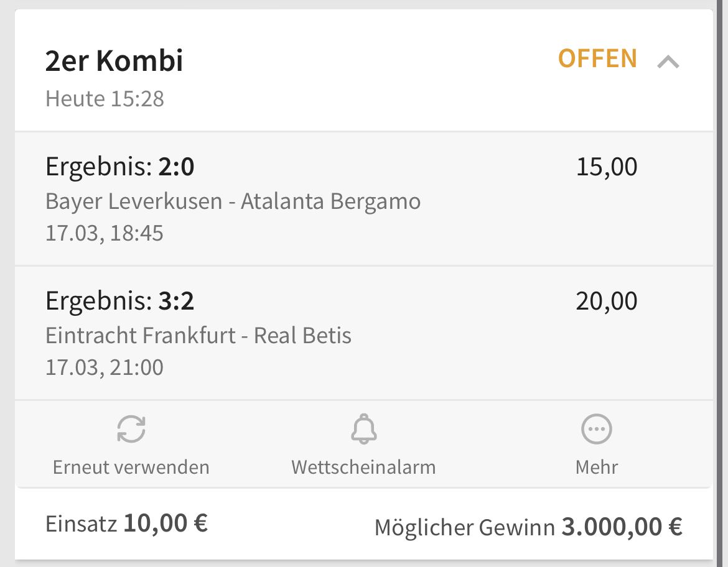This screenshot has height=567, width=728.
Task: Click the 17.03, 21:00 kickoff time
Action: (105, 367)
